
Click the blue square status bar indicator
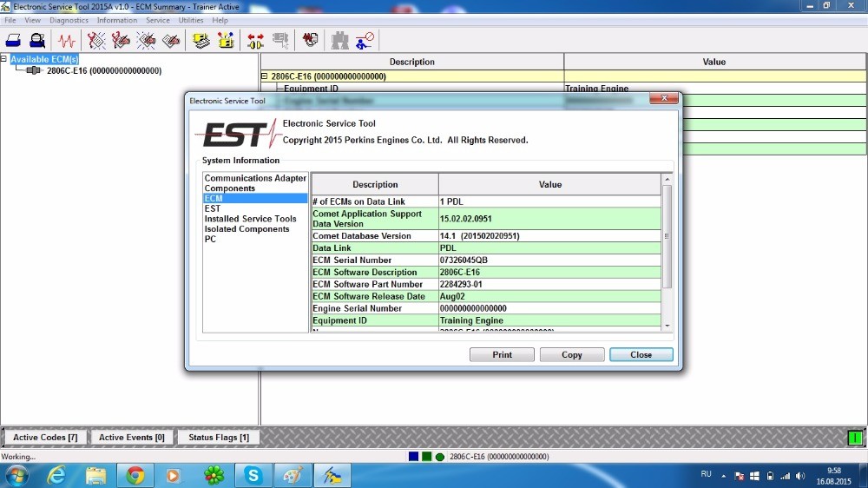pyautogui.click(x=413, y=457)
